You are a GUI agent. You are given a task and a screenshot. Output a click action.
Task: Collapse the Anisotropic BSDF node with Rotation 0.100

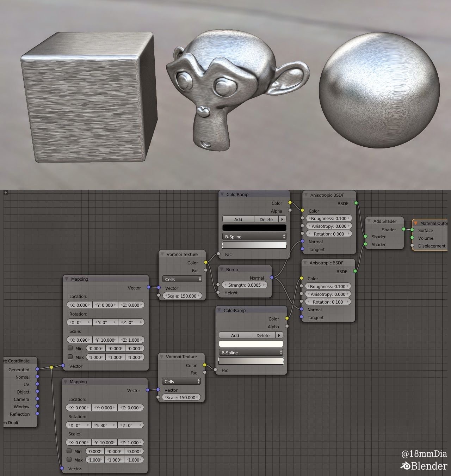[x=305, y=263]
